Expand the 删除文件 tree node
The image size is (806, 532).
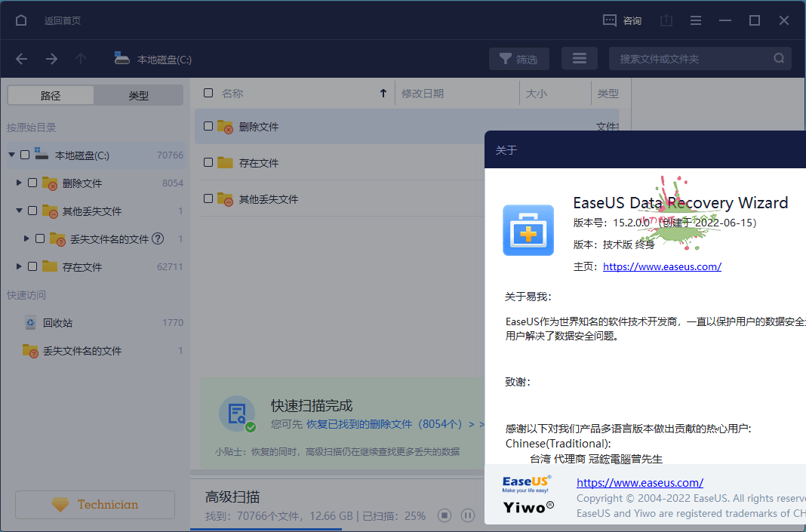pyautogui.click(x=19, y=183)
